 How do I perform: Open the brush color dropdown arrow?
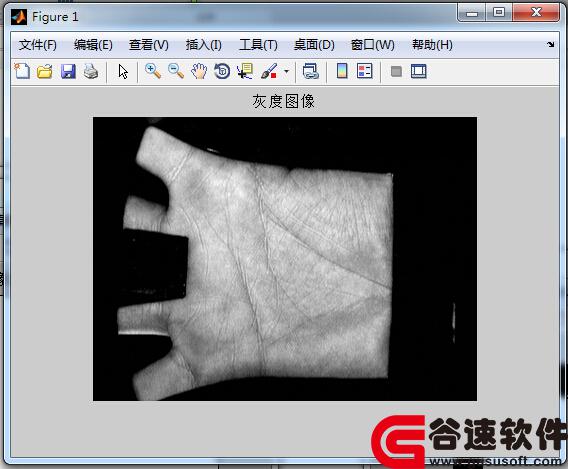coord(287,71)
